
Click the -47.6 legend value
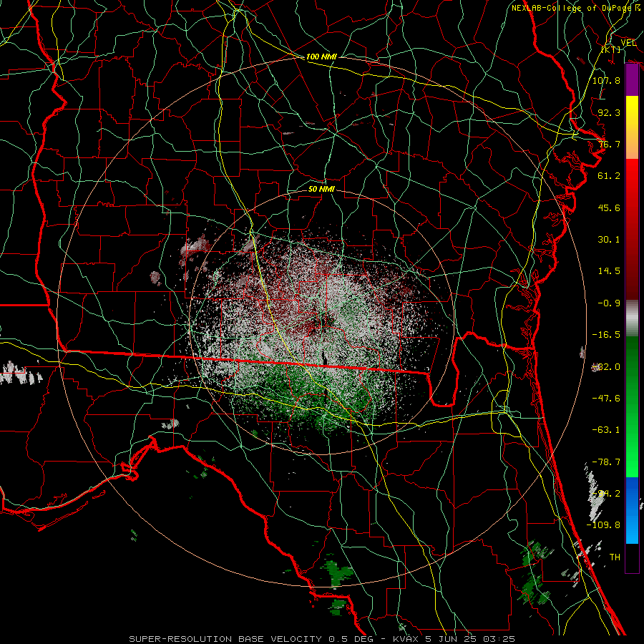[606, 399]
